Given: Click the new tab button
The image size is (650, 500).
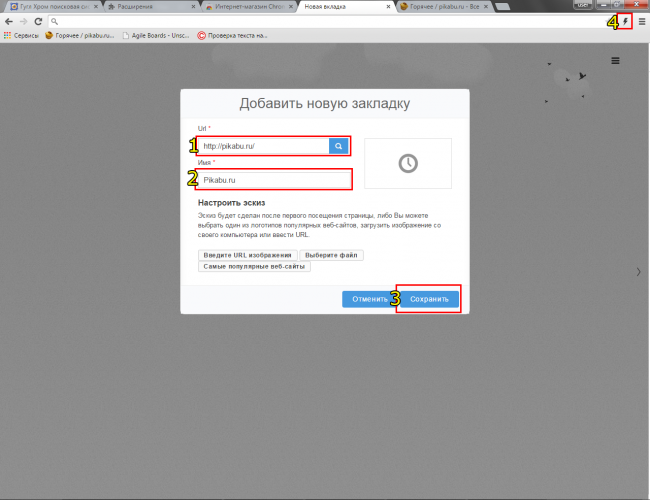Looking at the screenshot, I should [502, 7].
